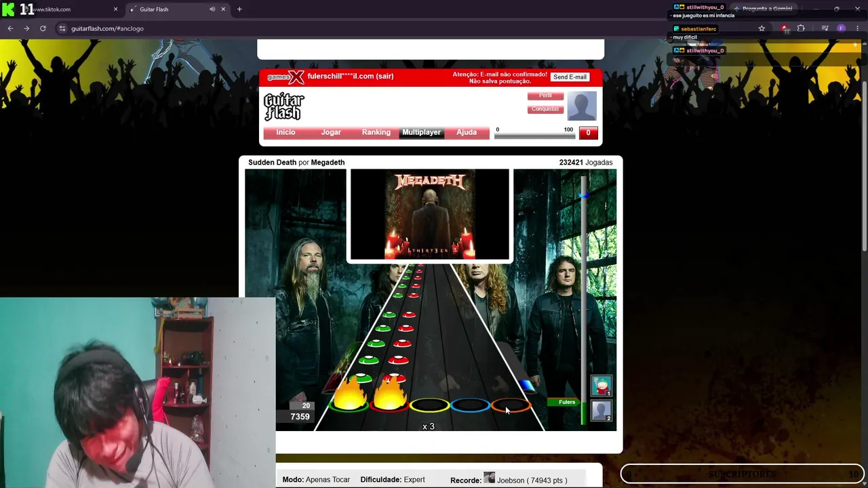Click the yellow fret button
Screen dimensions: 868x488
pos(430,405)
